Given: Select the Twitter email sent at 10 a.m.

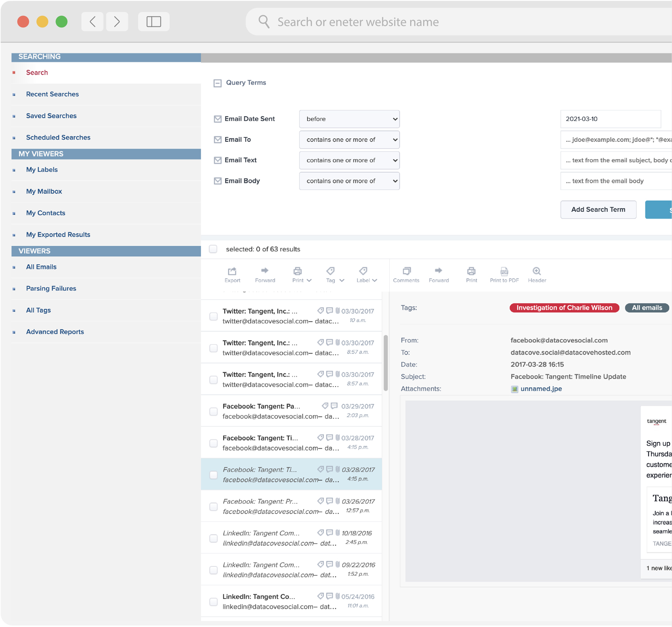Looking at the screenshot, I should (213, 316).
